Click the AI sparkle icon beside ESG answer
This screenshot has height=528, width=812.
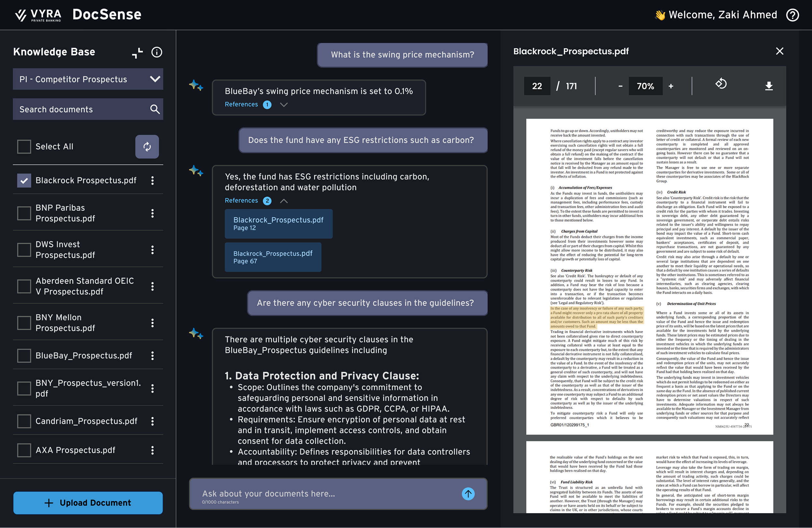(x=196, y=171)
